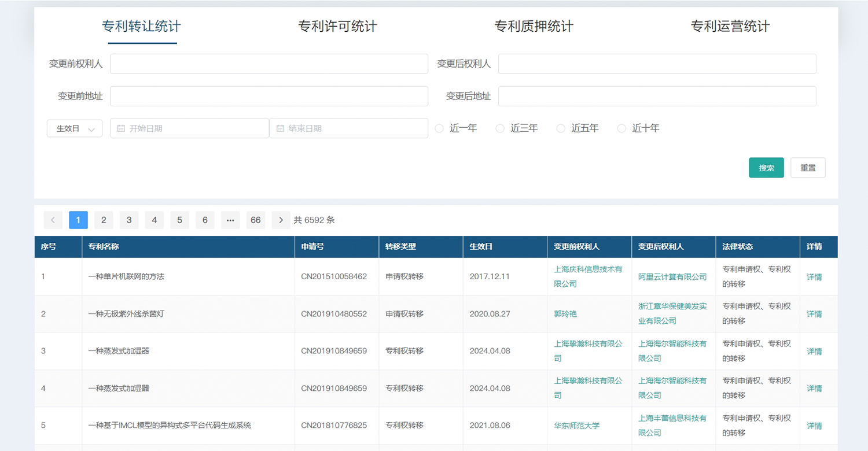
Task: Open 详情 for row 4
Action: (814, 388)
